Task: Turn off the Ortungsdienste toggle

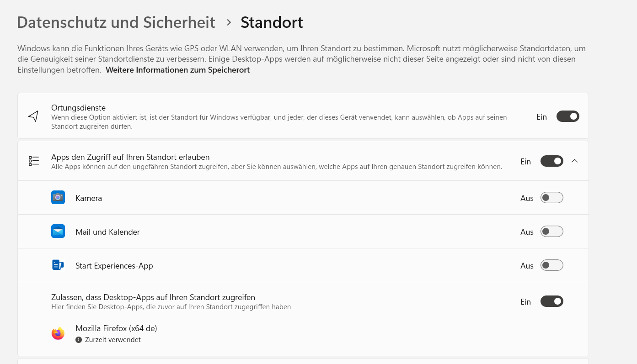Action: coord(567,116)
